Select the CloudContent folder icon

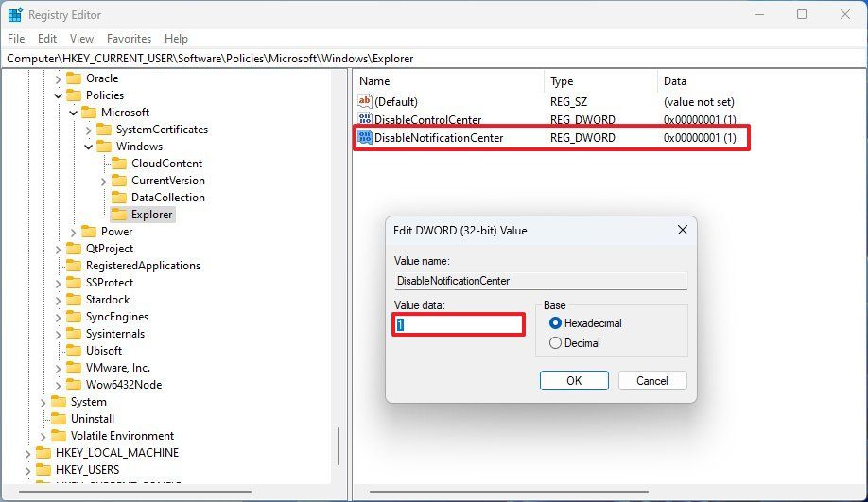119,164
